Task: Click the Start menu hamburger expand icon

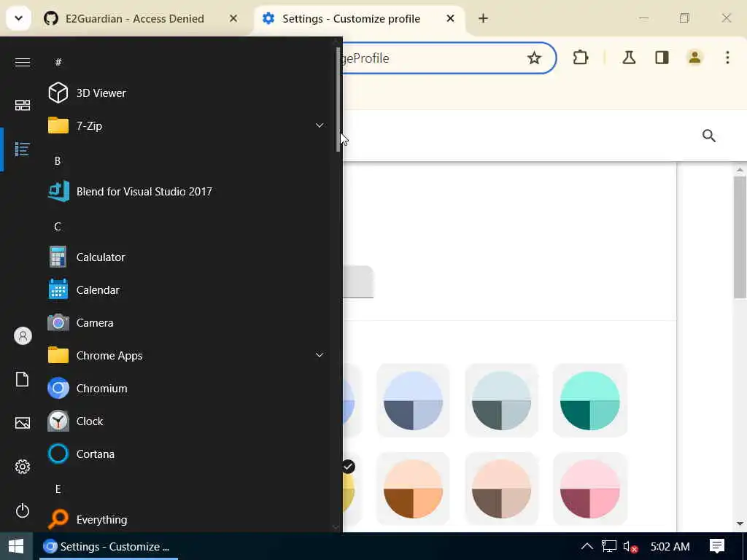Action: 23,63
